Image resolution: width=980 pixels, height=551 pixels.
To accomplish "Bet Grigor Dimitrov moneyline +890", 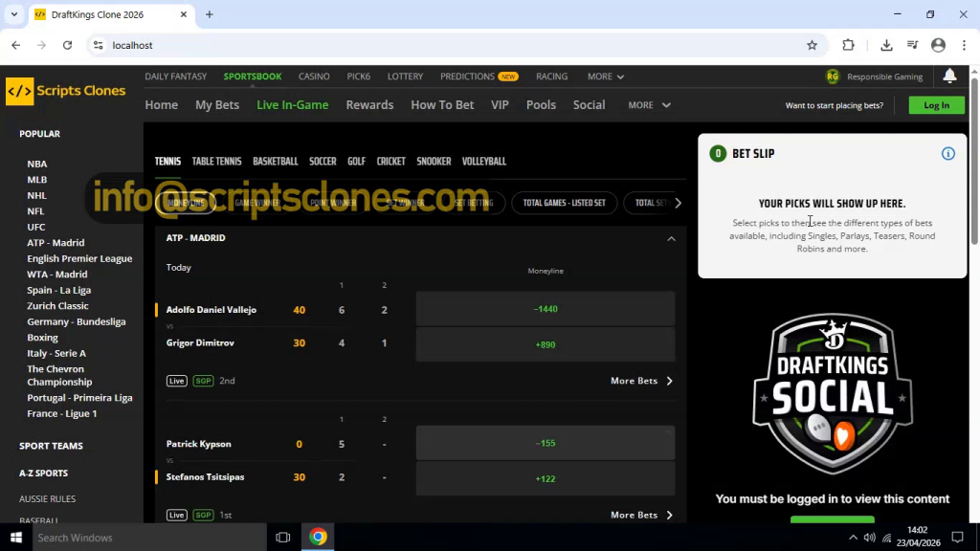I will click(545, 344).
